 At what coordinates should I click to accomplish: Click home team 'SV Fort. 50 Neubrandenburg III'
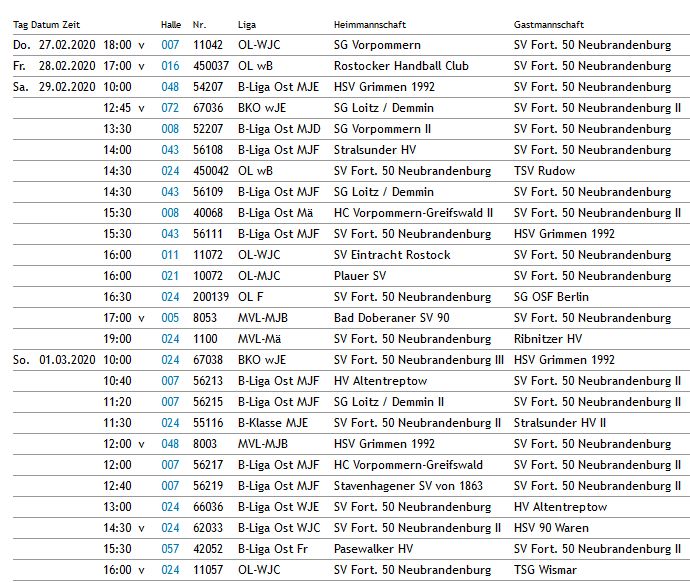coord(419,360)
